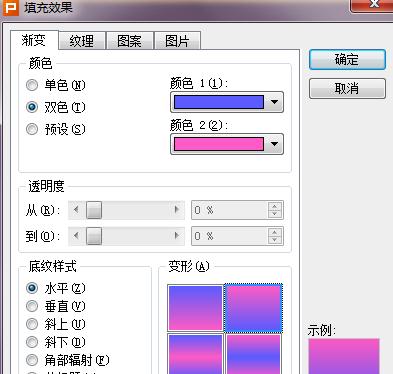Image resolution: width=393 pixels, height=374 pixels.
Task: Open the 图片 tab
Action: point(177,41)
